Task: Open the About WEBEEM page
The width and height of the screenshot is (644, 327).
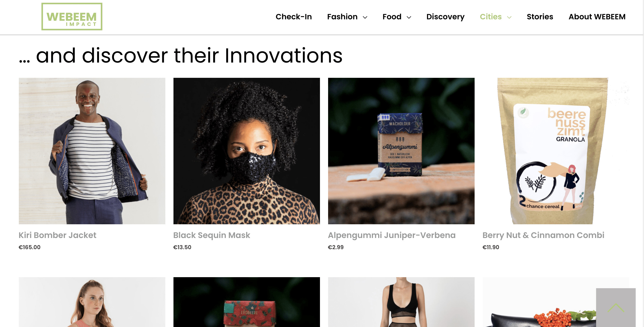Action: 597,17
